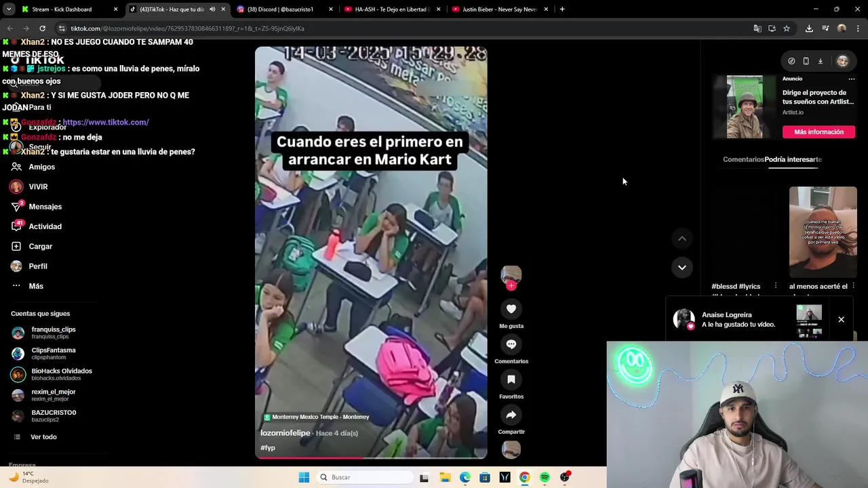Open the tiktok.com link in chat
The width and height of the screenshot is (868, 488).
106,122
